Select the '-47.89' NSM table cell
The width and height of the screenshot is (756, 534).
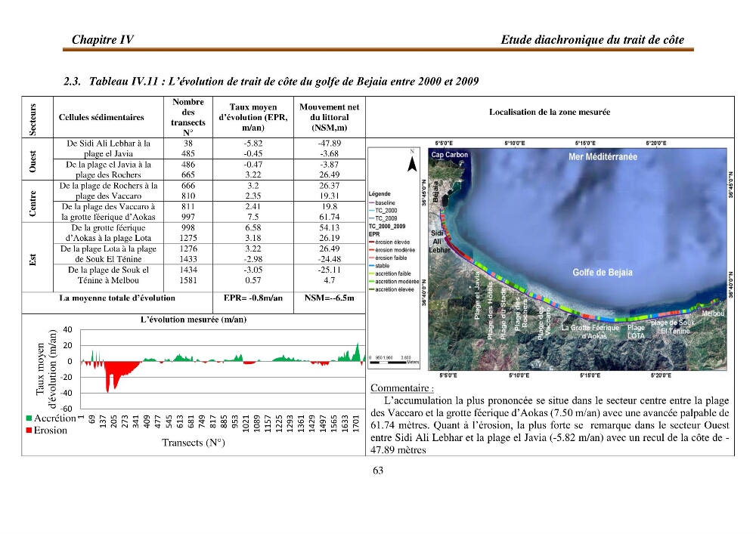pyautogui.click(x=330, y=143)
